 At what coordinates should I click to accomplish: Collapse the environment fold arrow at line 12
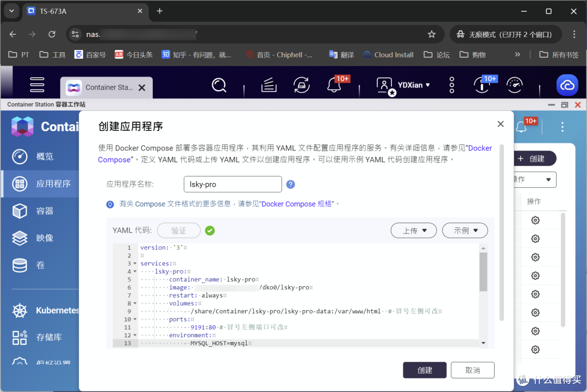point(135,335)
